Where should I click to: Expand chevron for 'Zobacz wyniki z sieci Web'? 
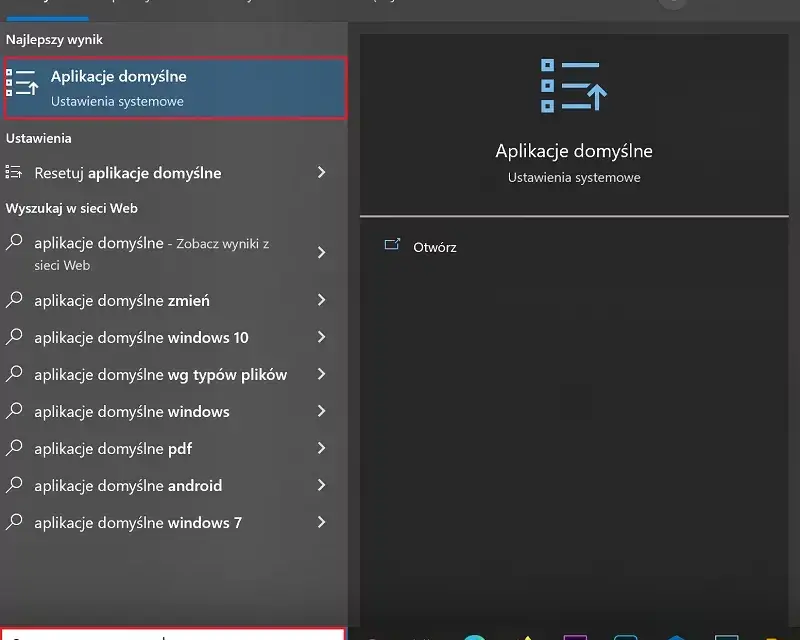(321, 252)
